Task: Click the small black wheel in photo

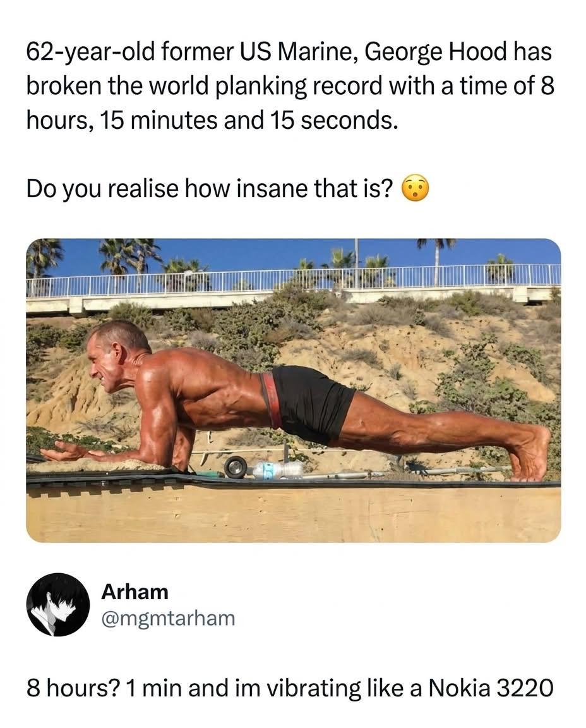Action: click(236, 467)
